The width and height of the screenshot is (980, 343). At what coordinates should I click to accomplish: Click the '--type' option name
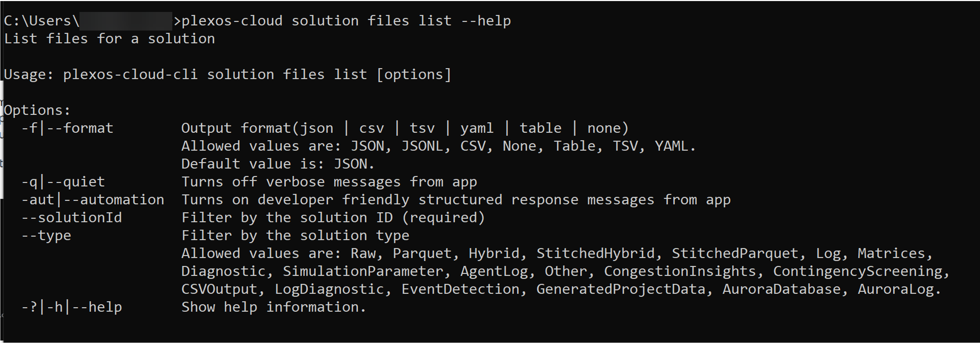(46, 235)
